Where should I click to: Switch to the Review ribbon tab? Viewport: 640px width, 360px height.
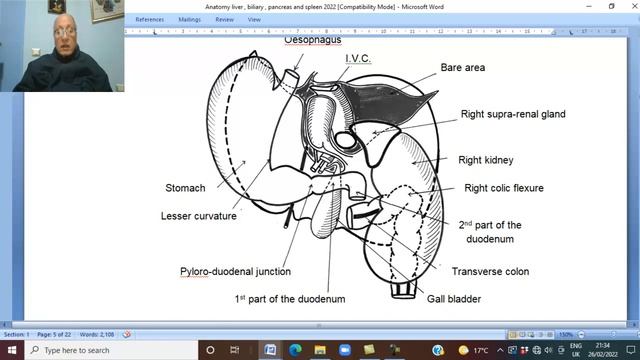224,20
